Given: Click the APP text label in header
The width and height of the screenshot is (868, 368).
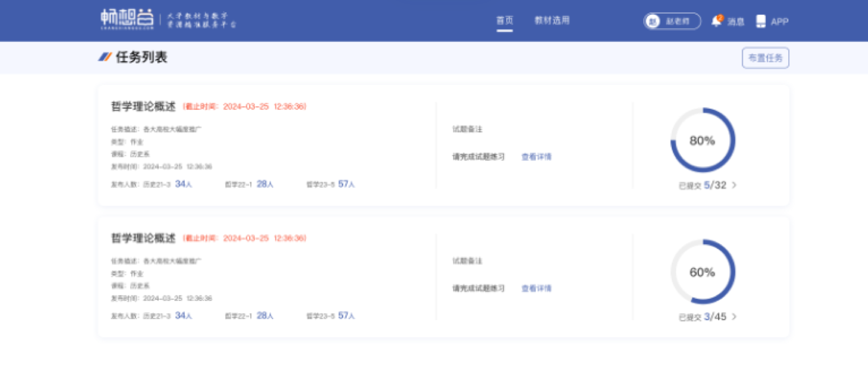Looking at the screenshot, I should click(x=779, y=22).
